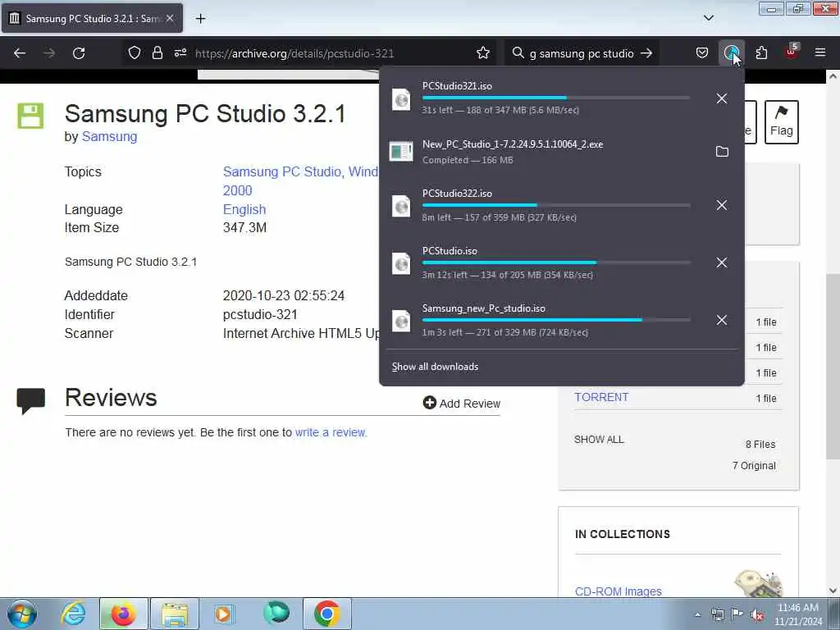Expand SHOW ALL files

coord(599,440)
